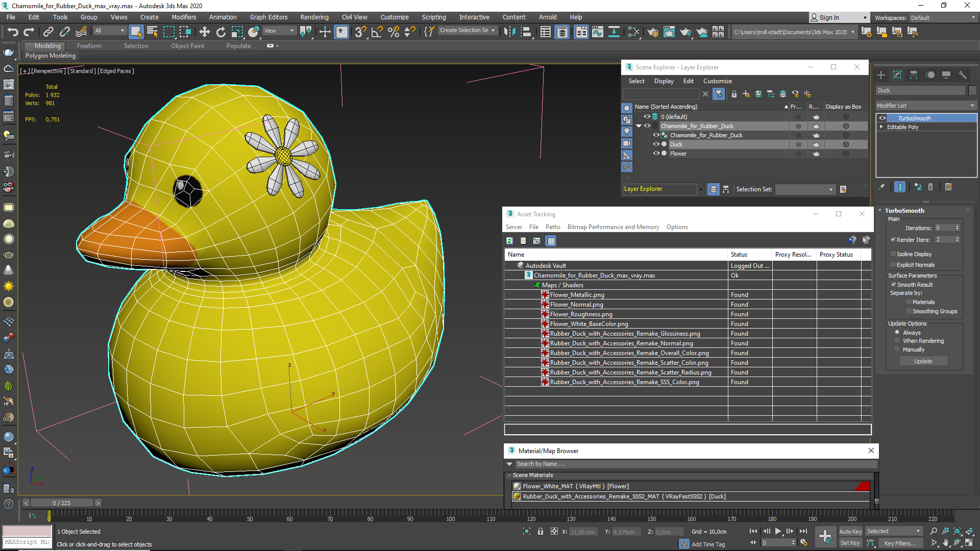Toggle visibility of 0 (default) layer
The height and width of the screenshot is (551, 980).
coord(647,117)
